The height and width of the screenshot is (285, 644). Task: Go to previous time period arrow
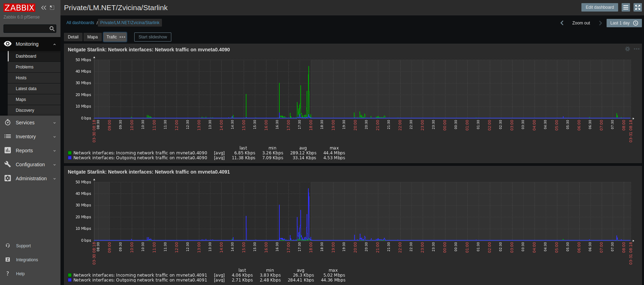click(x=562, y=23)
